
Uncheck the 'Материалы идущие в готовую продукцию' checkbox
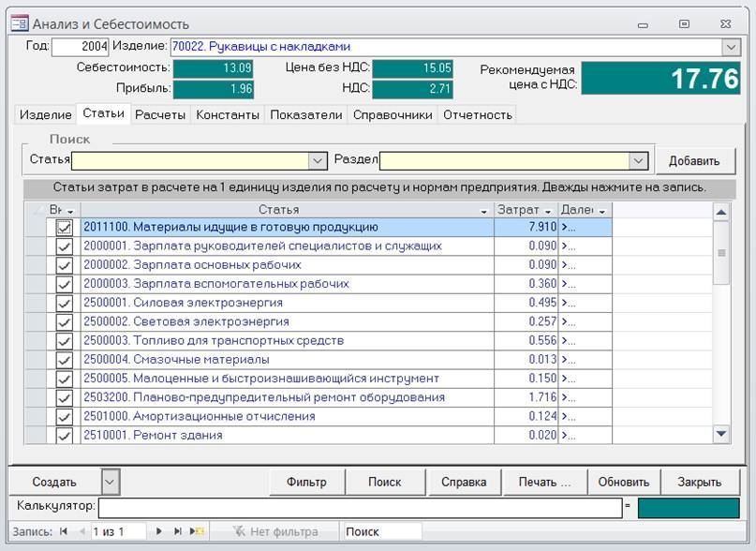(x=65, y=228)
